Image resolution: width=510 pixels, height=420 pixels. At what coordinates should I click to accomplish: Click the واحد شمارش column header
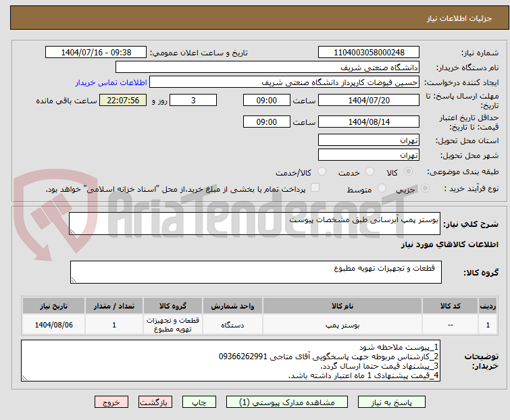click(x=232, y=306)
